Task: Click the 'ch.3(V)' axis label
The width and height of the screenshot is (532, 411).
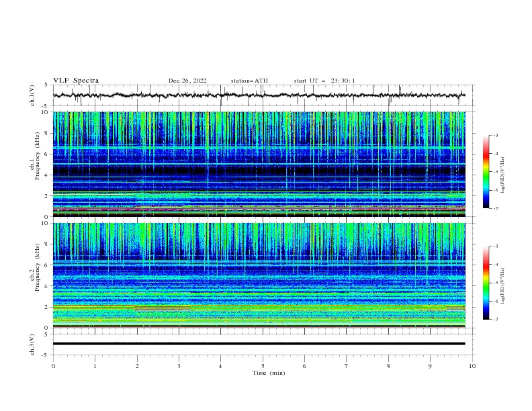Action: 32,345
